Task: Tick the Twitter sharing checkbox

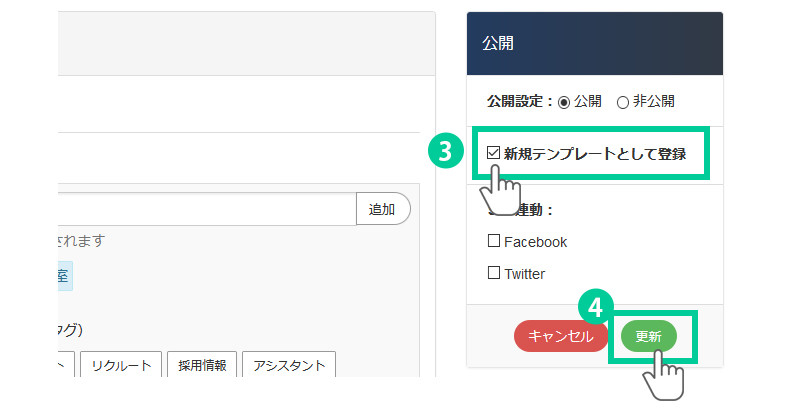Action: (x=494, y=272)
